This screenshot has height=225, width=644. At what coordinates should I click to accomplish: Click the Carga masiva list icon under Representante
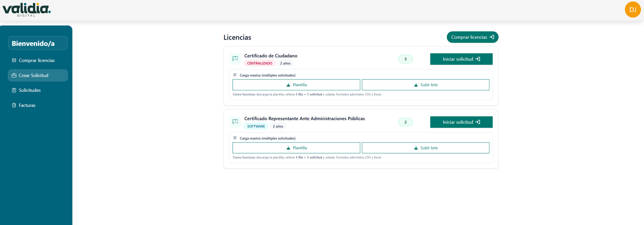coord(235,138)
